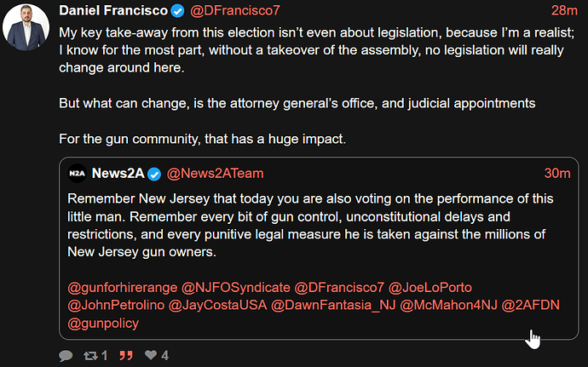Open the @JohnPetrolino mention
588x367 pixels.
click(114, 303)
